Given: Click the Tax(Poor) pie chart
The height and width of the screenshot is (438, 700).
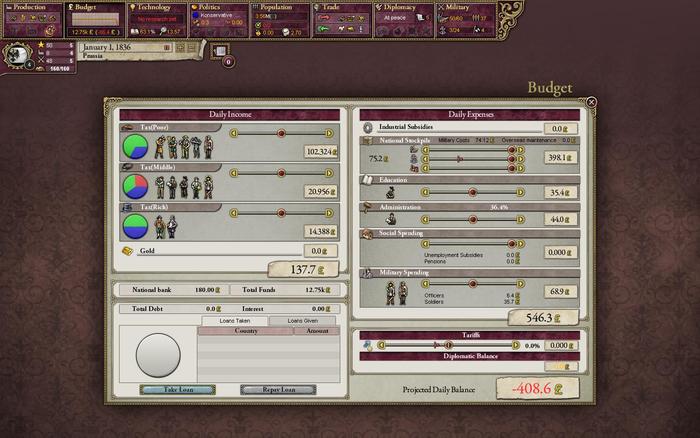Looking at the screenshot, I should pos(135,147).
